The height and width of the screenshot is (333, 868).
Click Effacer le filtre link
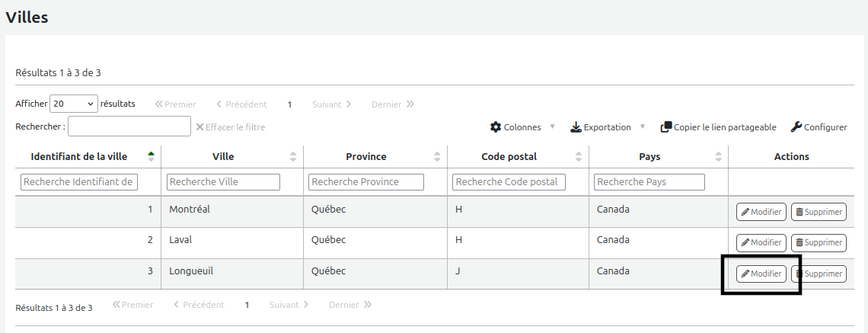[x=230, y=127]
